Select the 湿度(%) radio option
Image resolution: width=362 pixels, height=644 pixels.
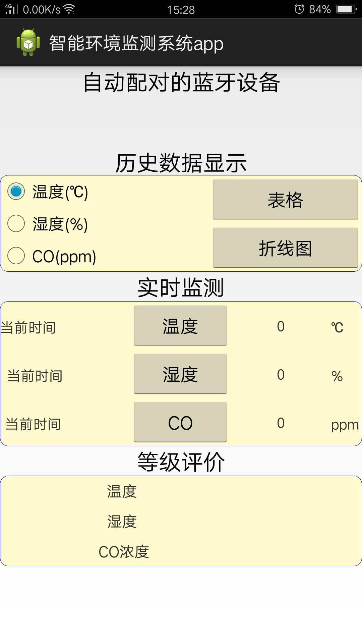tap(16, 223)
